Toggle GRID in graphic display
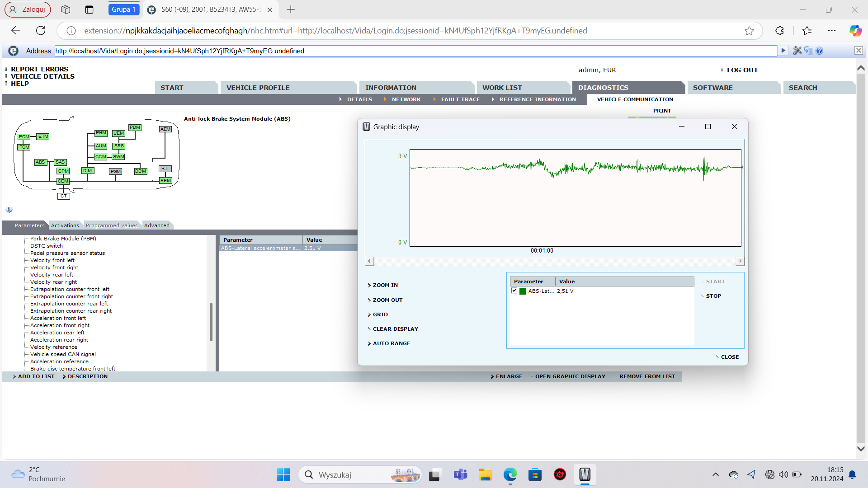The height and width of the screenshot is (488, 868). (380, 314)
